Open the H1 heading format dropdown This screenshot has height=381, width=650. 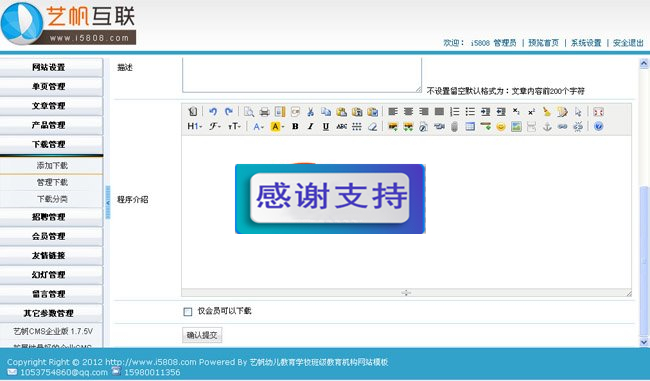pyautogui.click(x=194, y=126)
